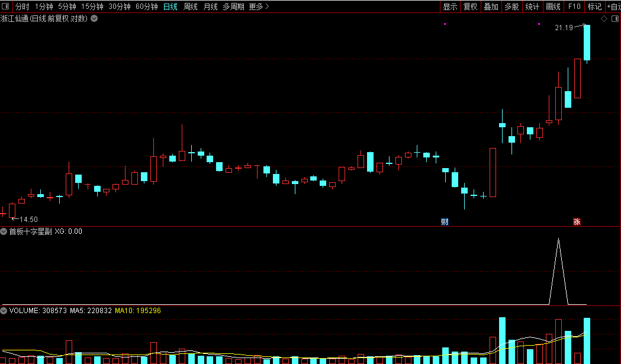The height and width of the screenshot is (364, 621).
Task: Add stock to 自选 watchlist
Action: coord(613,7)
